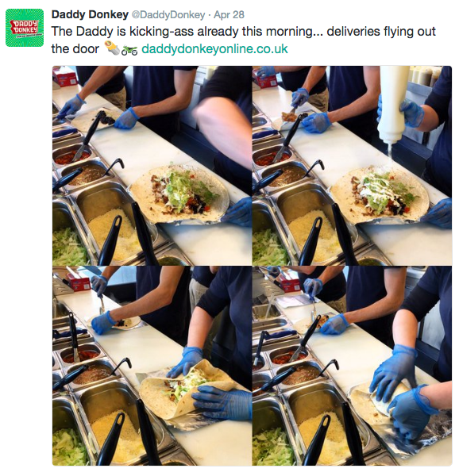This screenshot has width=459, height=476.
Task: Click the salsa container in top-right photo
Action: 272,156
